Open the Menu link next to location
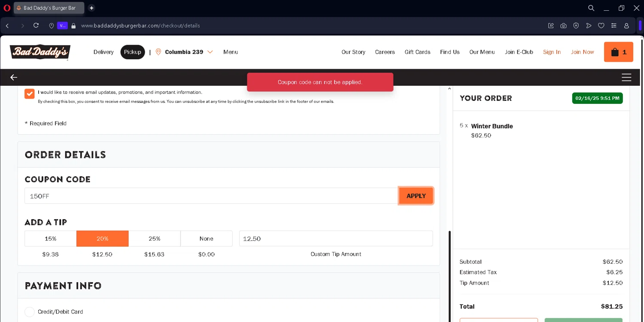Screen dimensions: 644x322 (231, 52)
